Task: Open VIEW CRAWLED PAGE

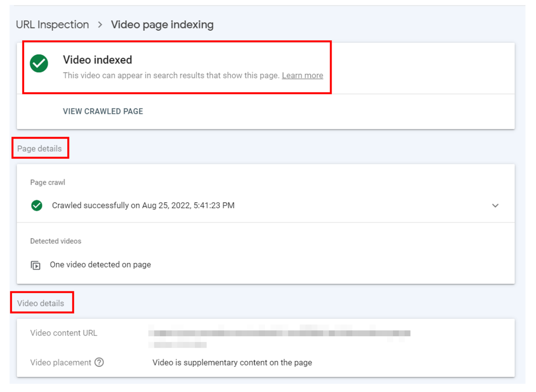Action: (x=103, y=111)
